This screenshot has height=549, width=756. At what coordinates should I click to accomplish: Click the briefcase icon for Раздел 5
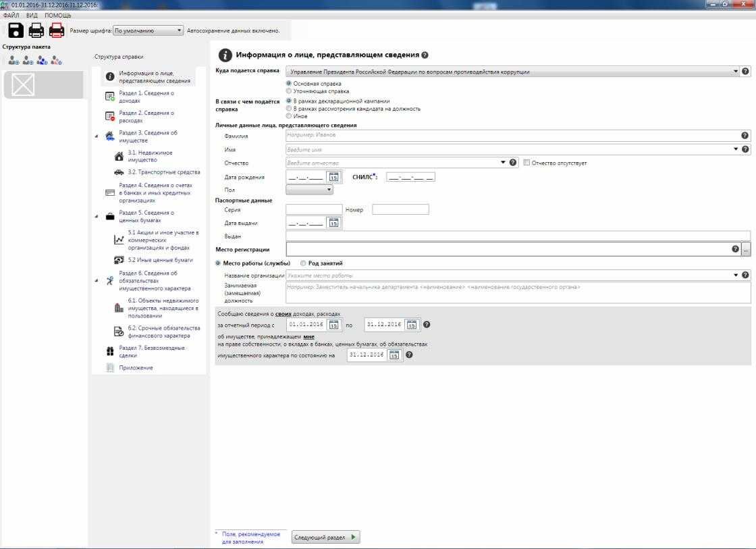pos(110,216)
